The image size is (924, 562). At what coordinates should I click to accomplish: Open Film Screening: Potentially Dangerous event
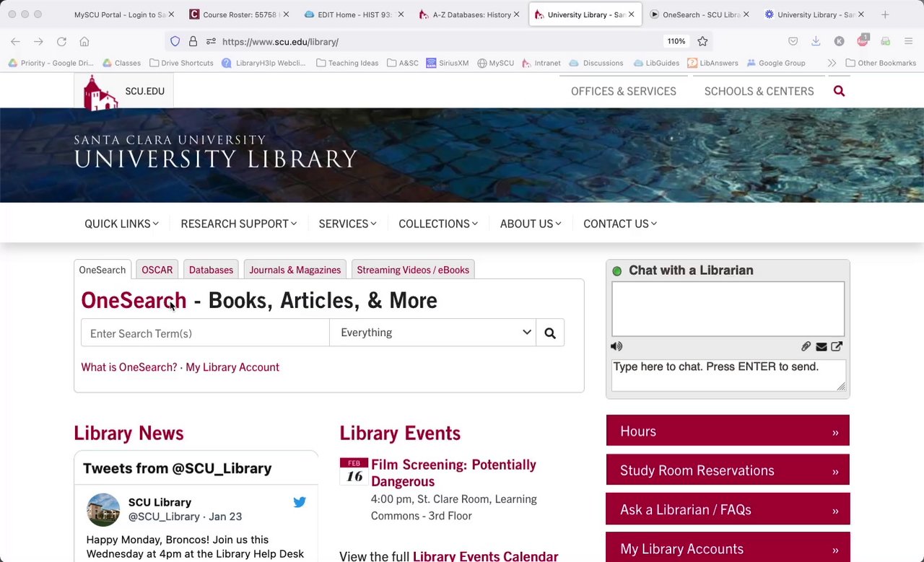[453, 473]
